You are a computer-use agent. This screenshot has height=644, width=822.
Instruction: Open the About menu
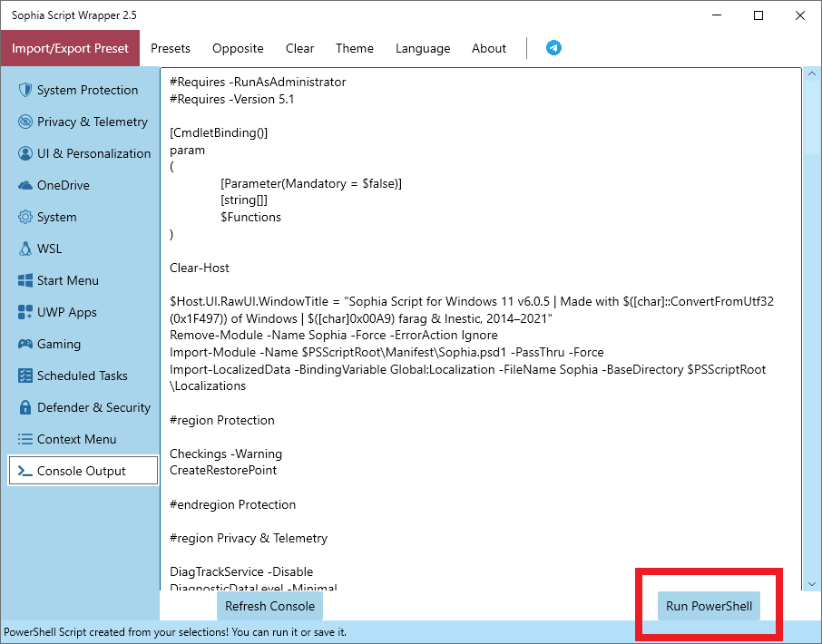click(x=489, y=48)
